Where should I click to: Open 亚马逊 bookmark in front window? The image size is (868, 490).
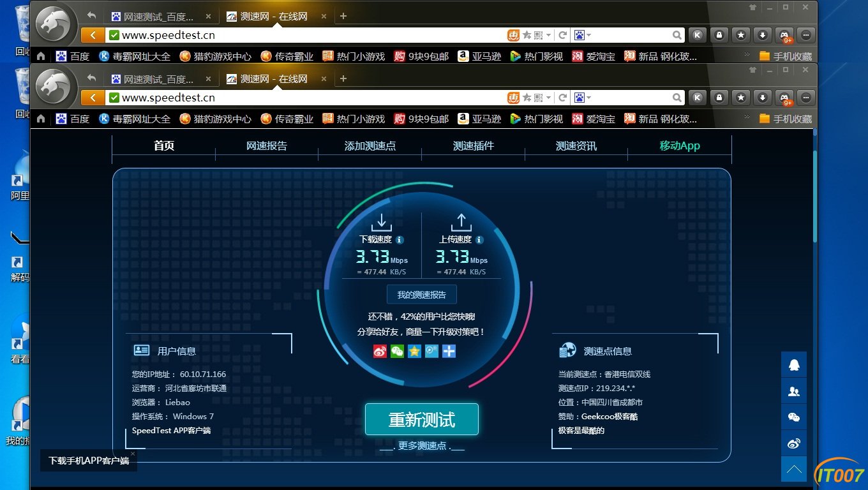click(479, 119)
